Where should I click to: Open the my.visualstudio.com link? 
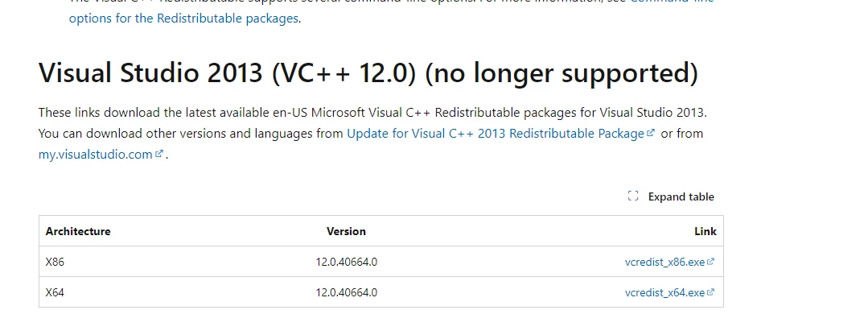pyautogui.click(x=95, y=155)
